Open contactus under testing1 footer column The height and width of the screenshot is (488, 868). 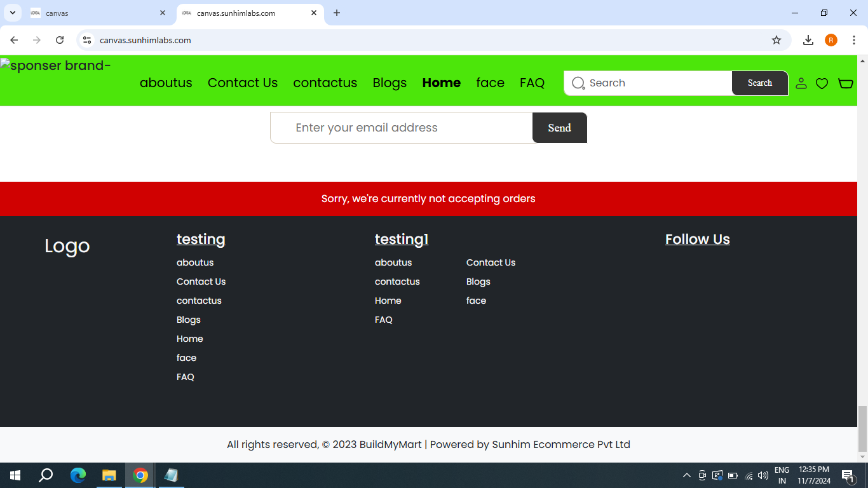click(397, 281)
